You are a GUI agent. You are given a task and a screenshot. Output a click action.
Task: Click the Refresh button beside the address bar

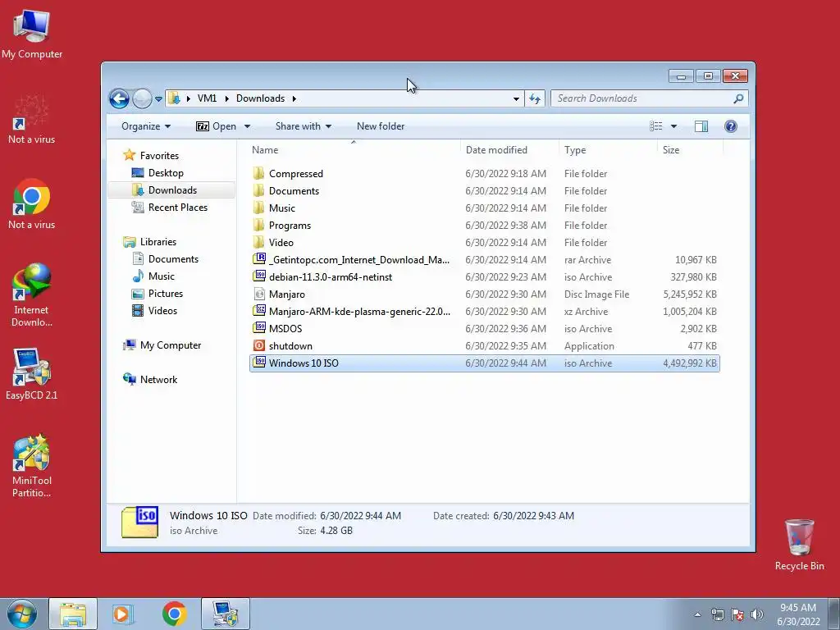point(535,98)
